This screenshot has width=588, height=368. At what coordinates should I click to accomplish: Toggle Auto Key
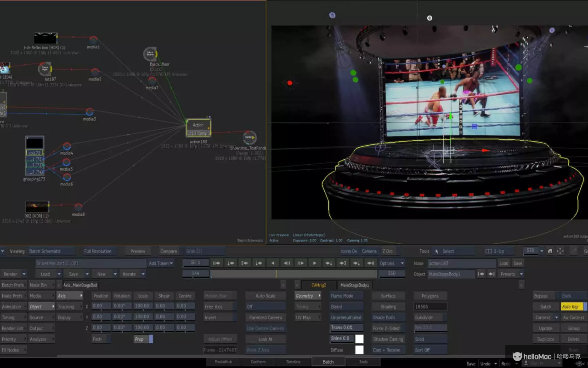click(x=574, y=307)
